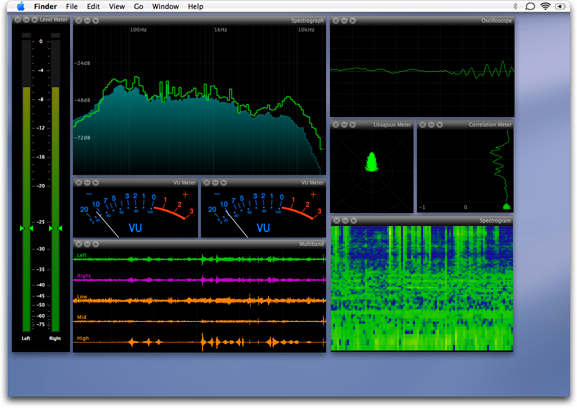Open the Help menu
Viewport: 577px width, 408px height.
[x=195, y=6]
